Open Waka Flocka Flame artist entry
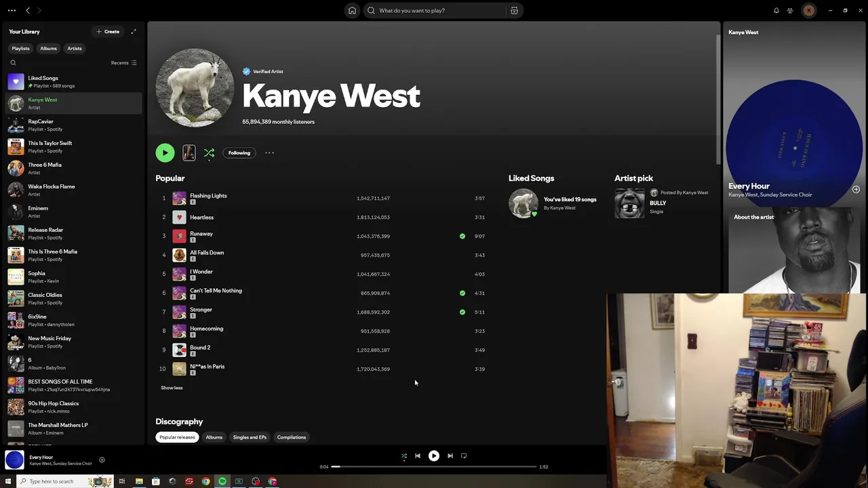Viewport: 868px width, 488px height. click(74, 190)
